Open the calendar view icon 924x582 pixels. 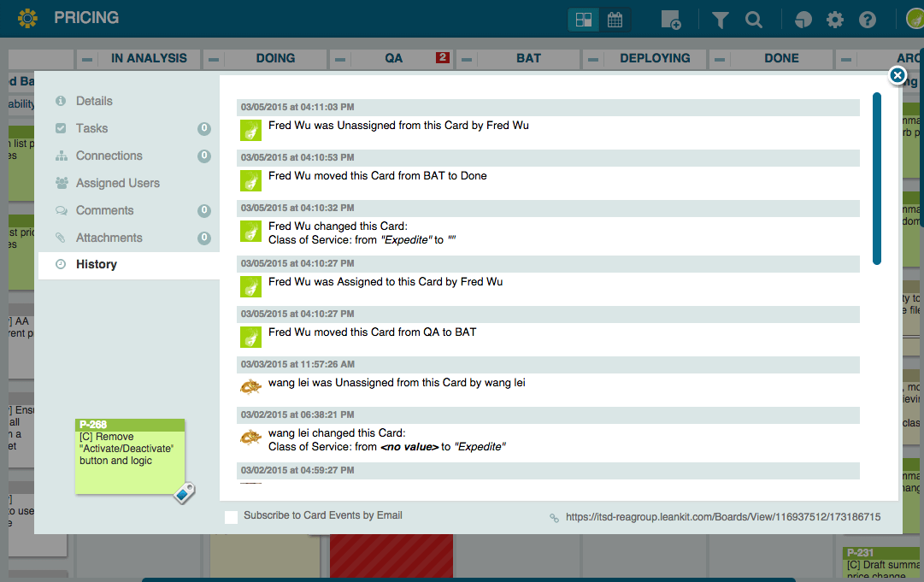coord(615,20)
